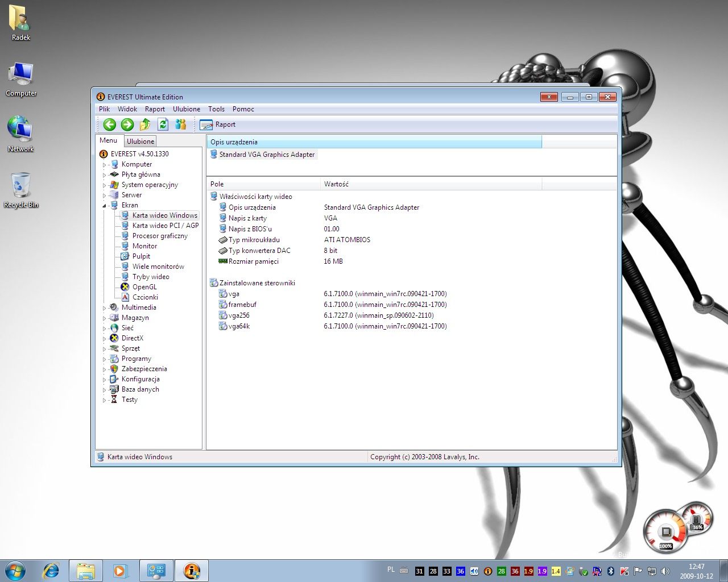Go up one level with the Up arrow icon
Image resolution: width=728 pixels, height=582 pixels.
tap(145, 124)
